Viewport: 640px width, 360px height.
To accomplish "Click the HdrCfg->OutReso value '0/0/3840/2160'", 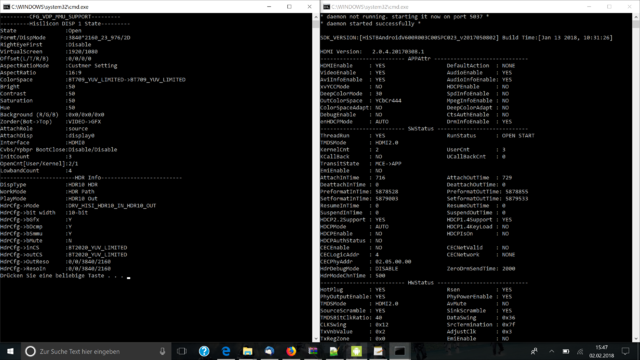I will pyautogui.click(x=89, y=262).
